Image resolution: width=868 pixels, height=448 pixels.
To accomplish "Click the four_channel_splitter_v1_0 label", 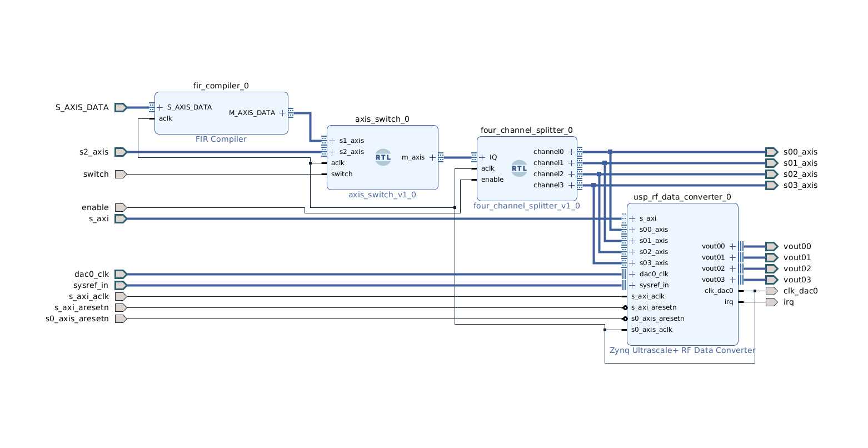I will tap(527, 206).
